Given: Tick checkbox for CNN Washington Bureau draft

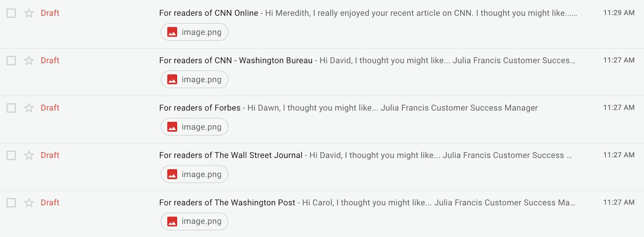Looking at the screenshot, I should click(x=11, y=61).
